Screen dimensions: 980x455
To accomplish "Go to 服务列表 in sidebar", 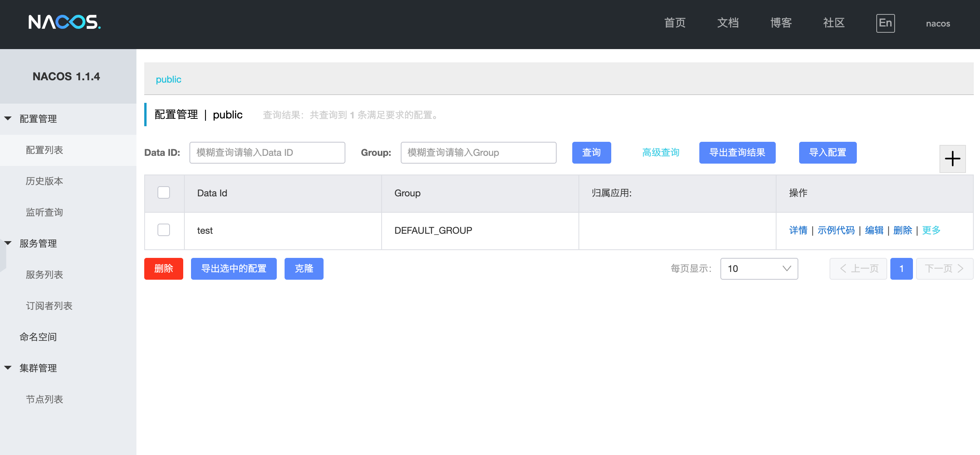I will [44, 275].
